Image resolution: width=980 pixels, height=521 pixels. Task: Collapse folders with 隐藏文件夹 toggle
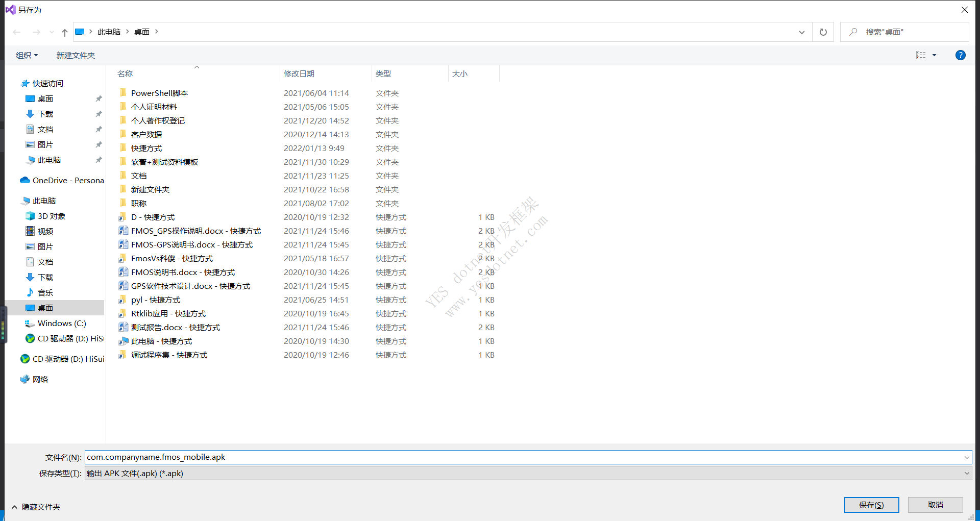point(36,507)
